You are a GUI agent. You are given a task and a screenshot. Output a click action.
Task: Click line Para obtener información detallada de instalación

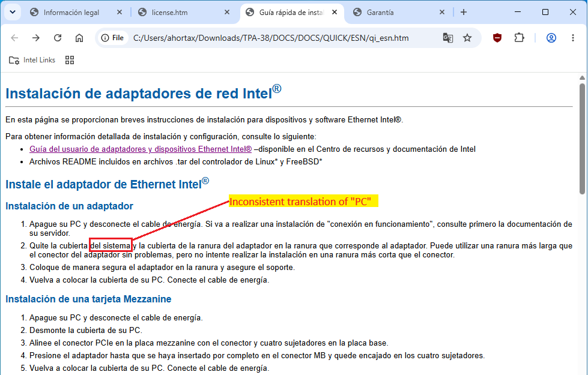click(x=161, y=137)
